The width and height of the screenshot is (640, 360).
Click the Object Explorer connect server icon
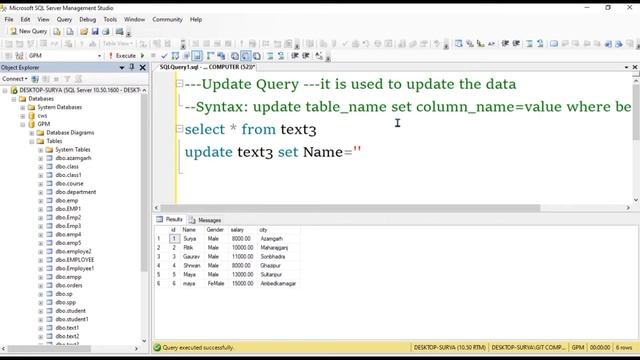(x=35, y=79)
